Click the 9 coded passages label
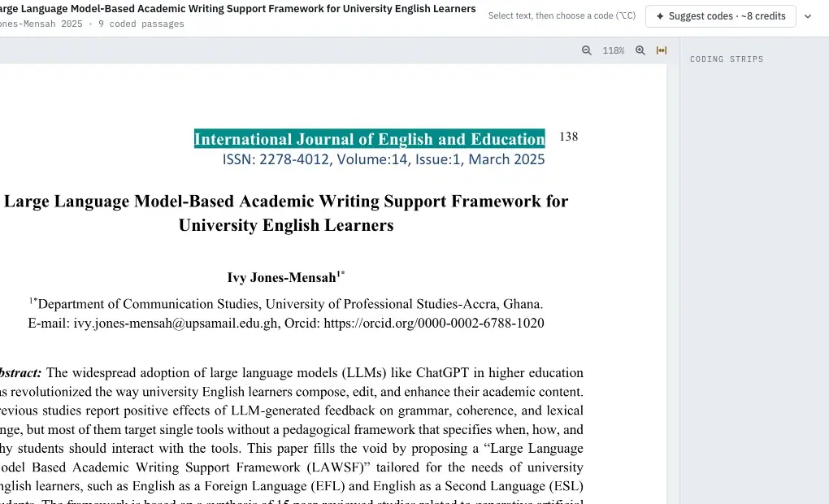The width and height of the screenshot is (829, 504). click(141, 24)
